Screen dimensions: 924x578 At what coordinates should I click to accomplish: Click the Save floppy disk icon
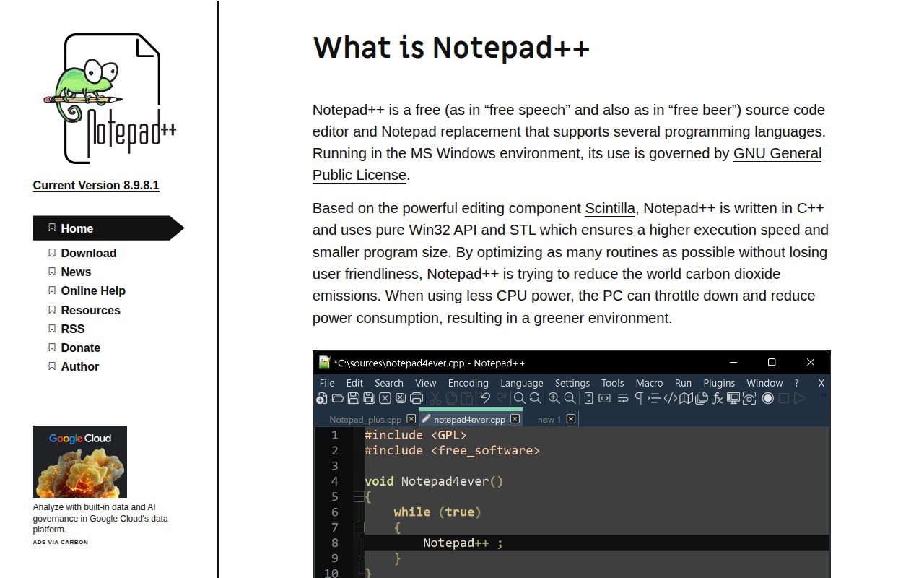coord(354,398)
